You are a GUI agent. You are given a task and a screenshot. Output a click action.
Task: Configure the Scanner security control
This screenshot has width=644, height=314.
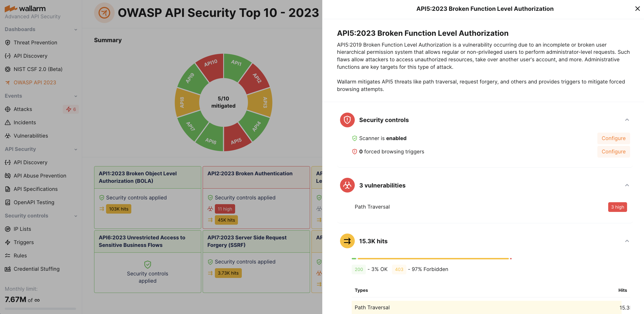point(613,138)
